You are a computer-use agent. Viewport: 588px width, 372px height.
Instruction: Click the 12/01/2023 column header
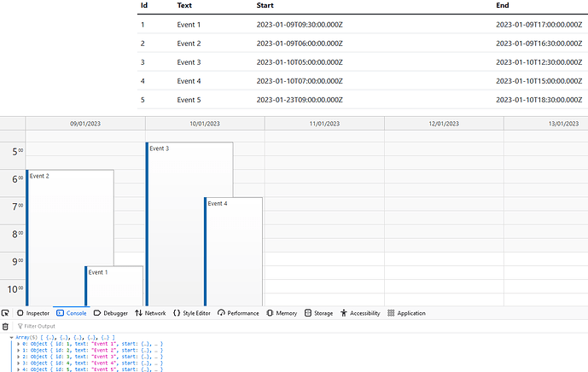pos(444,124)
